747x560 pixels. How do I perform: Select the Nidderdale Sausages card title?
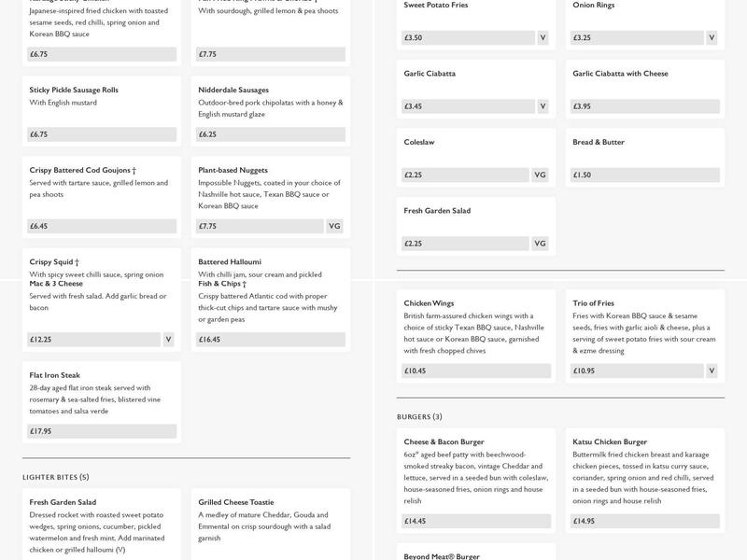coord(233,91)
